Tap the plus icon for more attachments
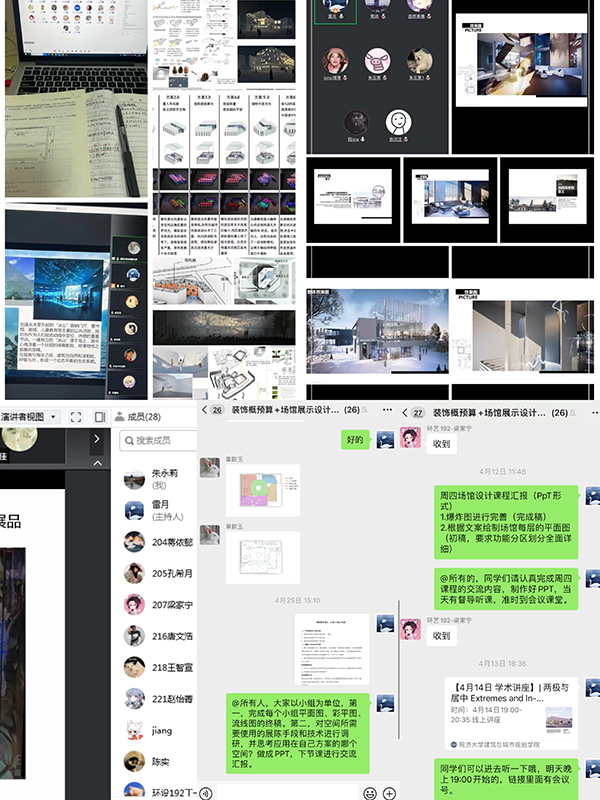600x800 pixels. pyautogui.click(x=389, y=793)
